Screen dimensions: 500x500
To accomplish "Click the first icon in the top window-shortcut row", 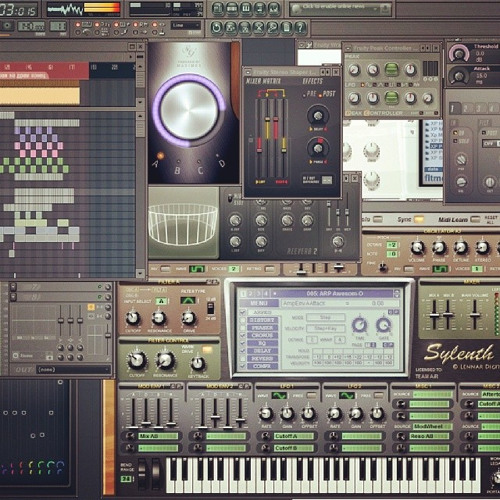I will (218, 9).
